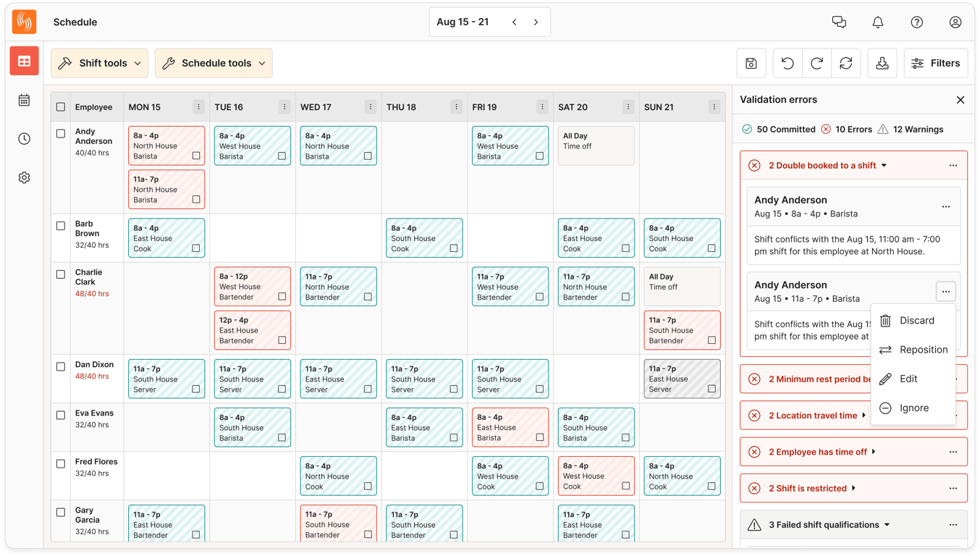Open more options for Double booked group
This screenshot has height=556, width=980.
click(x=953, y=166)
